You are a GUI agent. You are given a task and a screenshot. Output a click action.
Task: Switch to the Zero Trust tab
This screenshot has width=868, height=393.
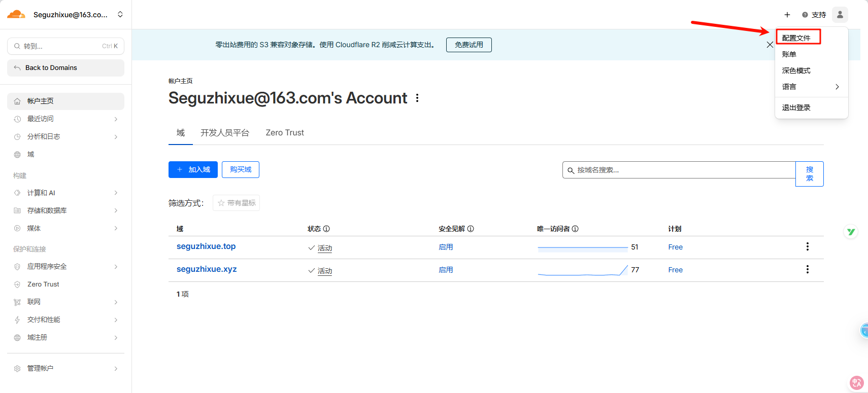(x=284, y=133)
